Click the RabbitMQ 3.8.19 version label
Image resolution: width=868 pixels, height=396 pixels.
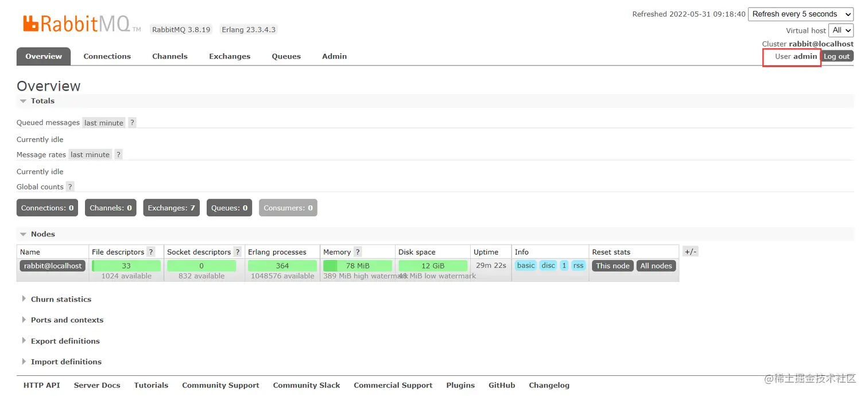[181, 29]
